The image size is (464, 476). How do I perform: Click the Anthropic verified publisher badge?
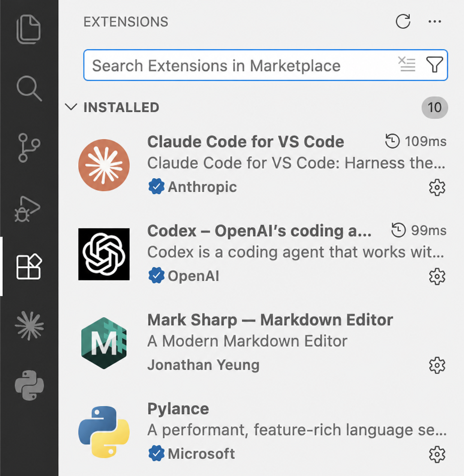tap(156, 186)
